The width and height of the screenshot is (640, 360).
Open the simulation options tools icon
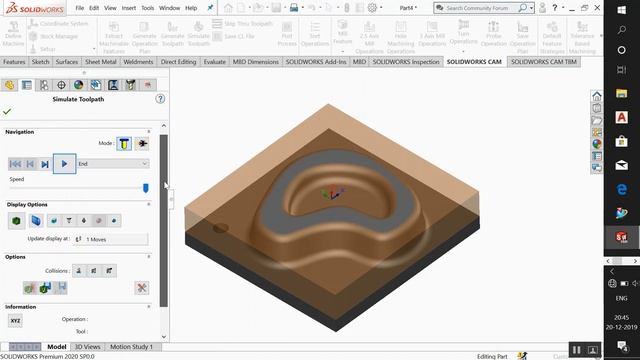pos(142,288)
